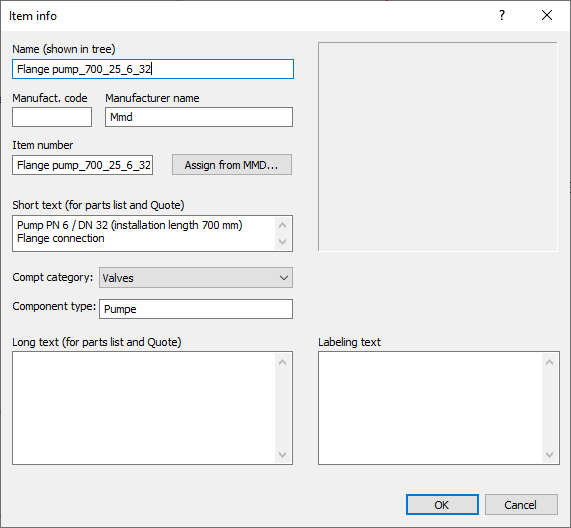571x528 pixels.
Task: Click Long text scrollbar up arrow
Action: tap(283, 362)
